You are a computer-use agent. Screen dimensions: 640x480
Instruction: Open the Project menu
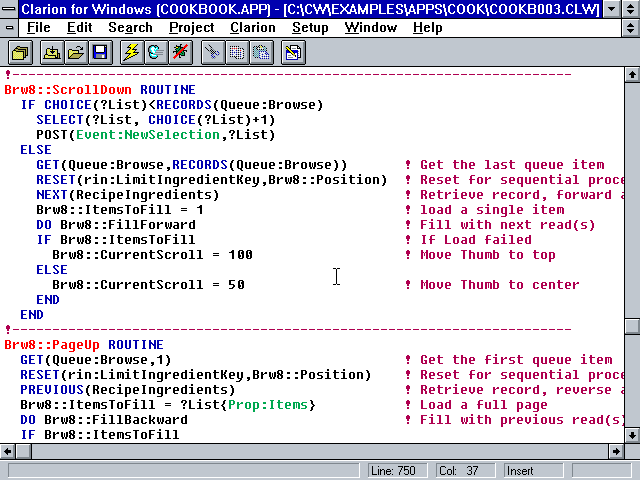[x=191, y=27]
